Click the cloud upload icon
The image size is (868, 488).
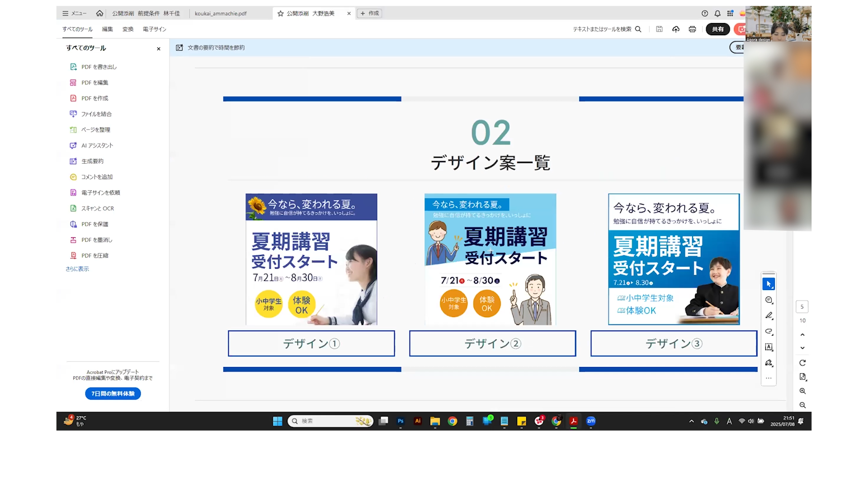click(x=676, y=29)
